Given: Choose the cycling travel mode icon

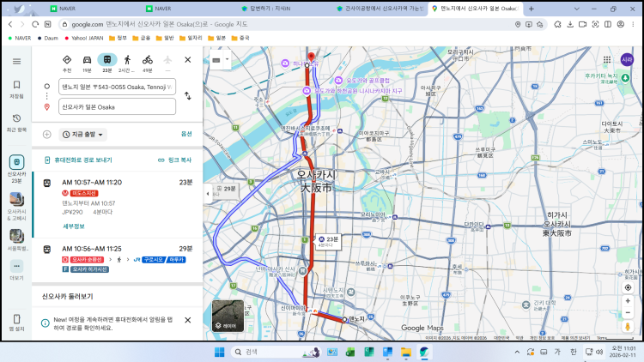Looking at the screenshot, I should pyautogui.click(x=148, y=59).
